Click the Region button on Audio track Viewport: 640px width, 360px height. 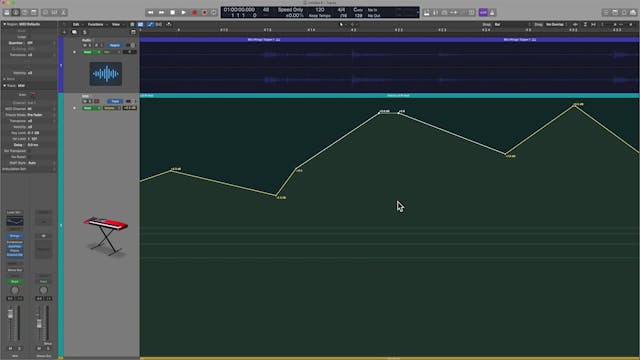pyautogui.click(x=115, y=45)
